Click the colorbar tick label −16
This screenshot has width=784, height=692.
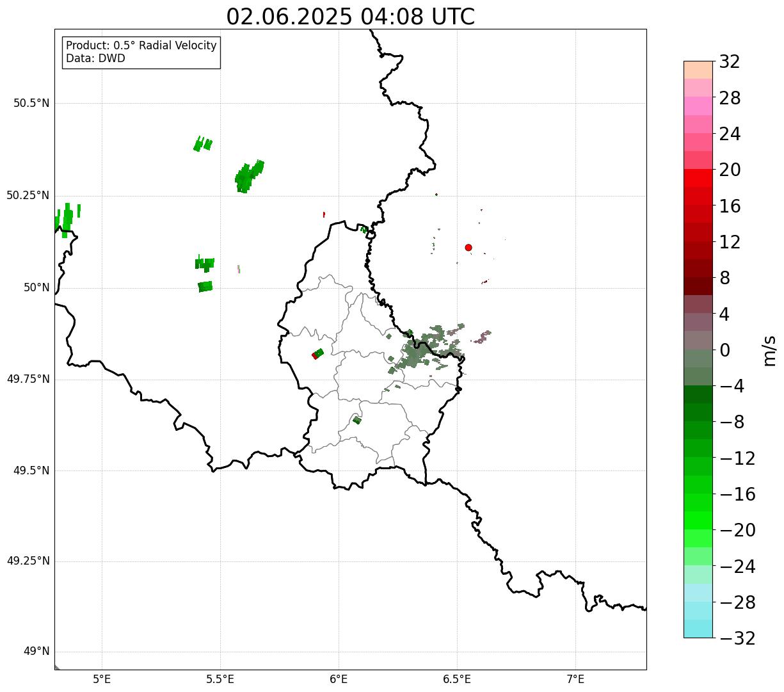[x=737, y=494]
